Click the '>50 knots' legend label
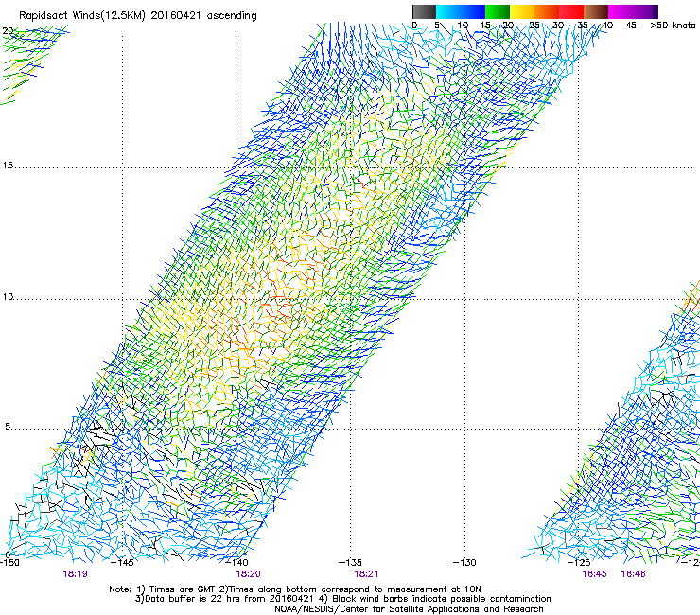The image size is (700, 615). (x=673, y=25)
